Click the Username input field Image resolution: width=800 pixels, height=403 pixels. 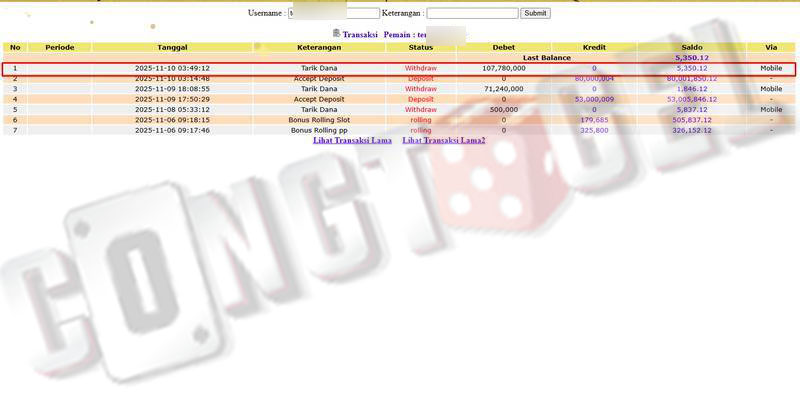(333, 13)
